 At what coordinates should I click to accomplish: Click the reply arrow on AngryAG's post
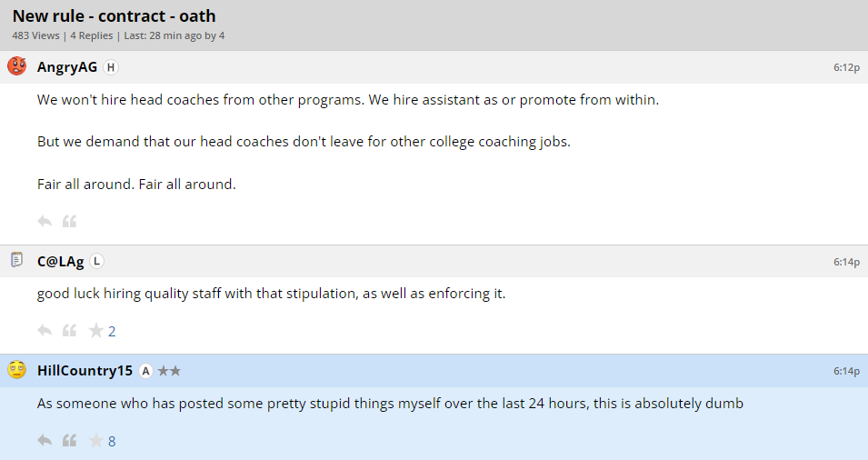click(45, 221)
